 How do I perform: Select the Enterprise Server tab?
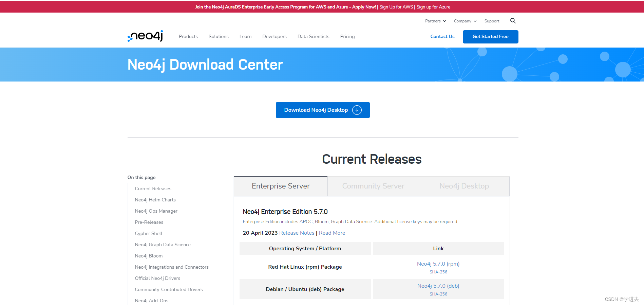[281, 186]
